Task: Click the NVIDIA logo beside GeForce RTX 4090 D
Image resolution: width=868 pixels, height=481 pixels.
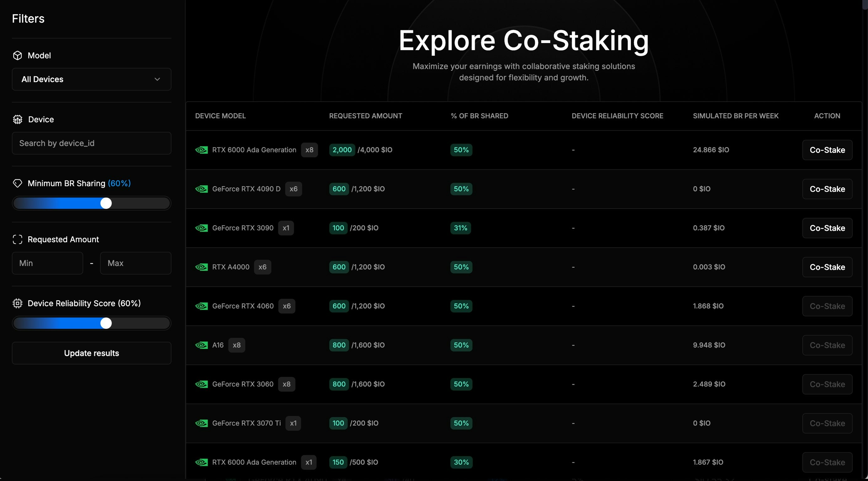Action: [201, 189]
